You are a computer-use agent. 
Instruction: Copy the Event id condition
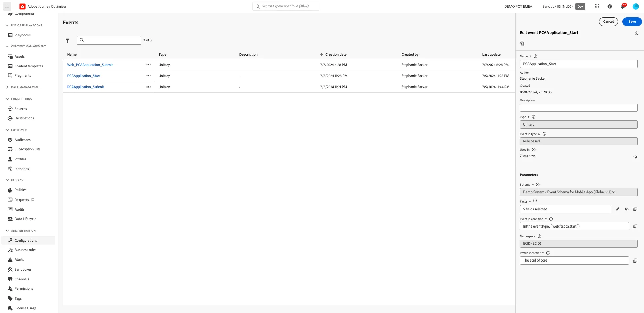point(635,227)
